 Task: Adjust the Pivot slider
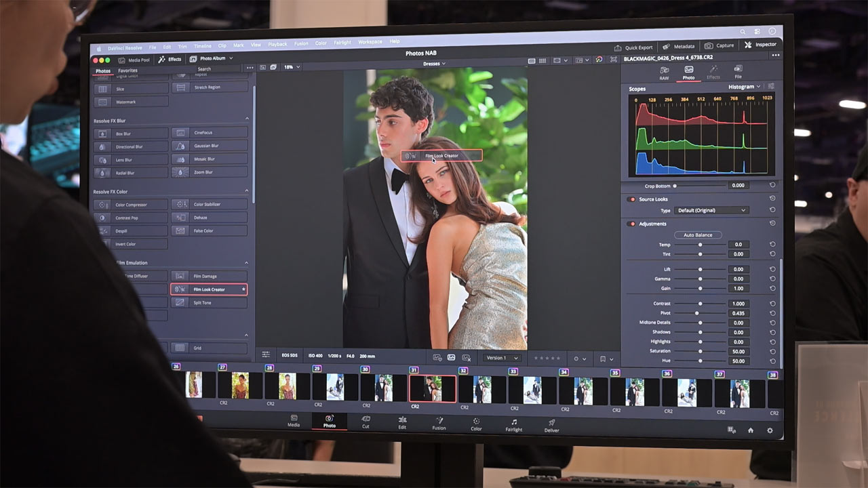[700, 313]
